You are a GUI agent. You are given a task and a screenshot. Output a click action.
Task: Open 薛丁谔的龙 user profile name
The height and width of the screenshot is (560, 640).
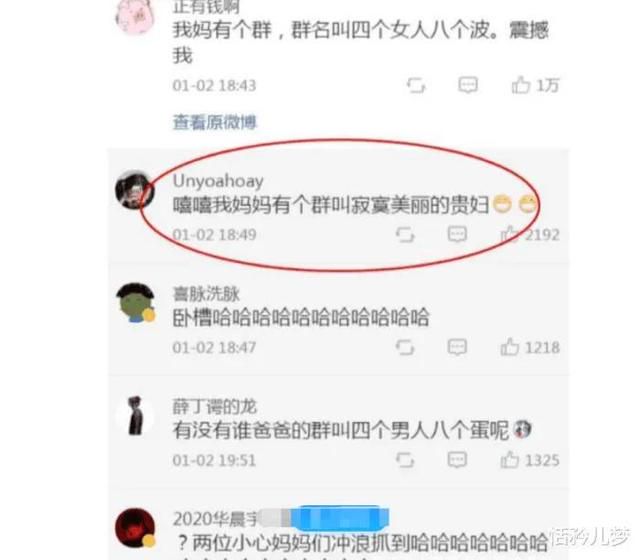point(215,407)
